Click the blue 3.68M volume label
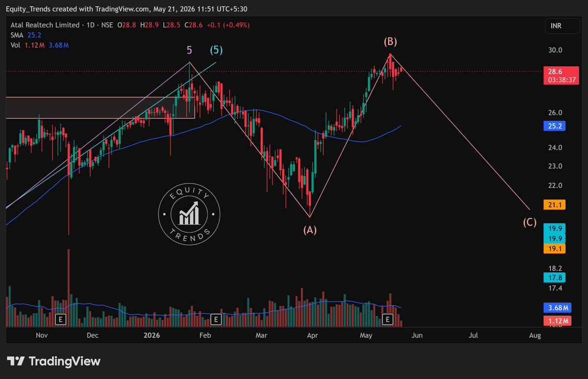The width and height of the screenshot is (588, 379). (557, 308)
